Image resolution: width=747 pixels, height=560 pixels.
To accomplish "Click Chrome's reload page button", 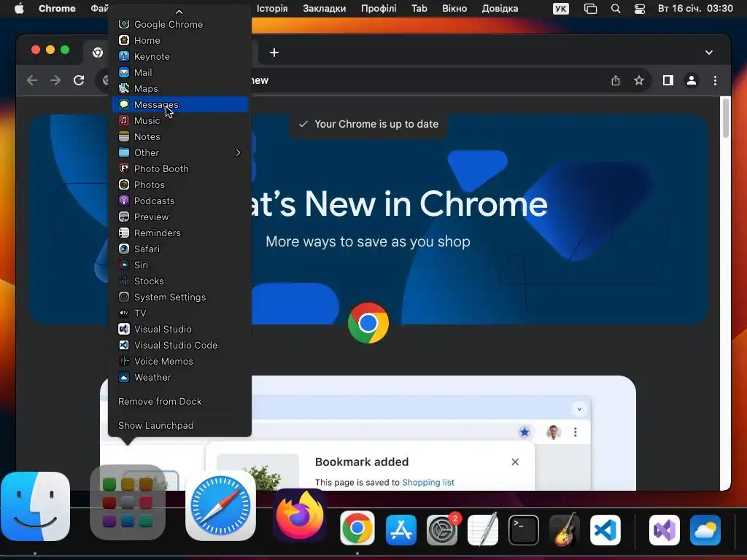I will click(79, 80).
